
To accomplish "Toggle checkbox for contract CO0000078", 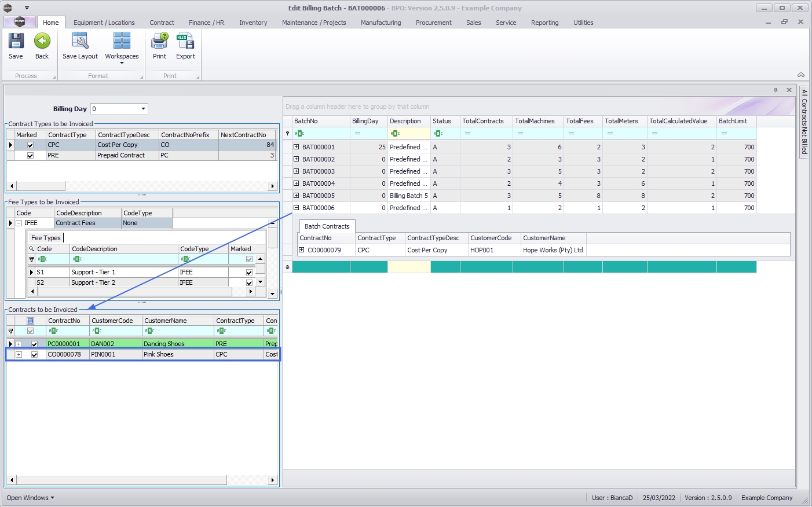I will (34, 355).
